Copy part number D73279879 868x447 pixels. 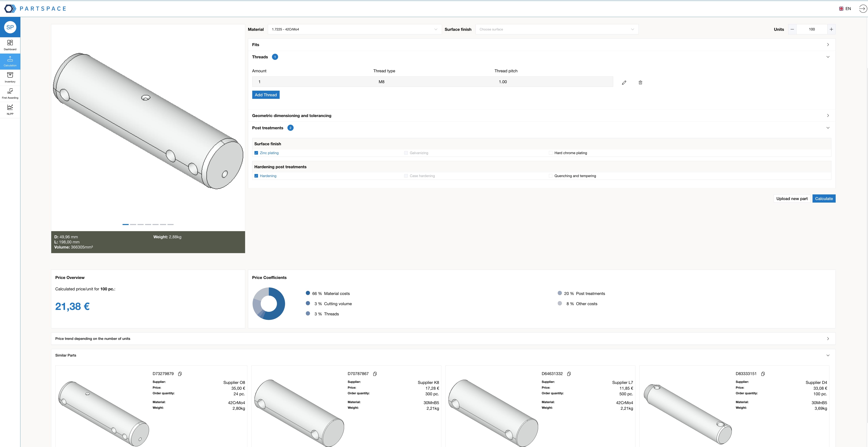(180, 374)
